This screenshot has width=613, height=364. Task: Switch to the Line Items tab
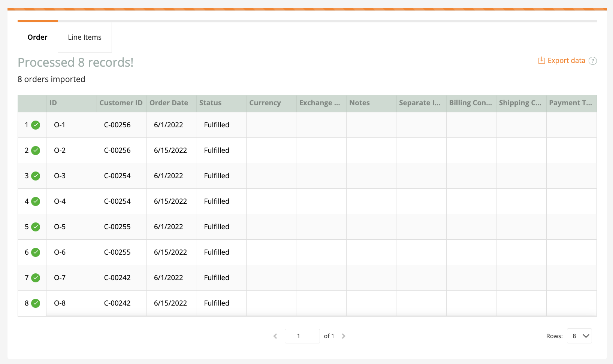85,37
